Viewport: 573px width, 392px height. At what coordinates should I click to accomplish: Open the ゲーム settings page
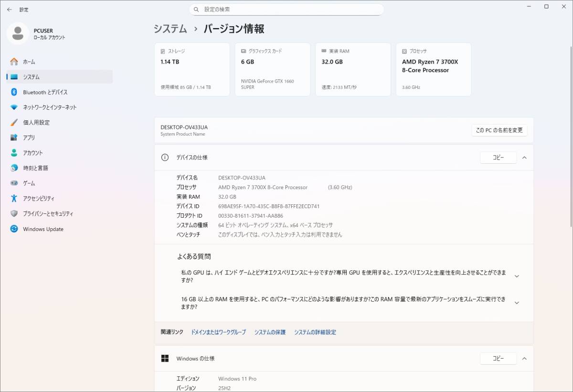(x=29, y=183)
